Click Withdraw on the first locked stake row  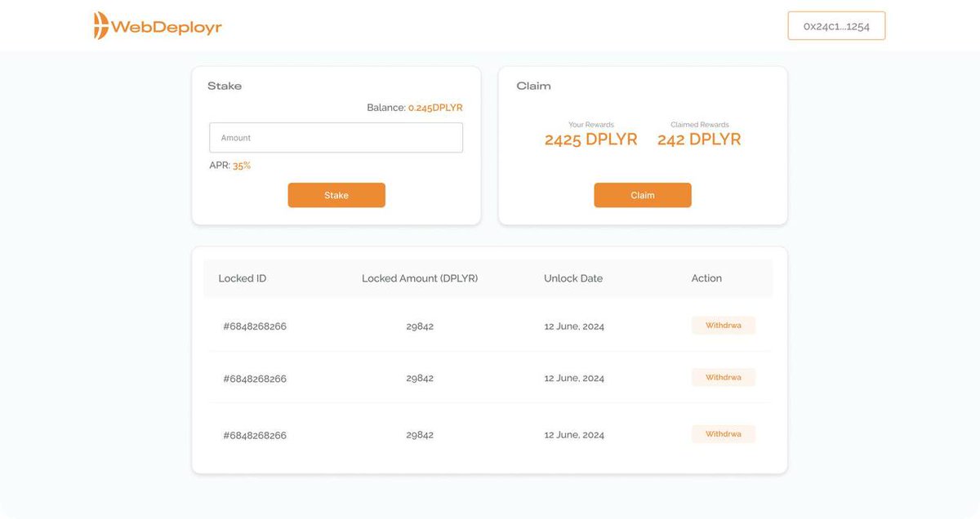(x=723, y=325)
